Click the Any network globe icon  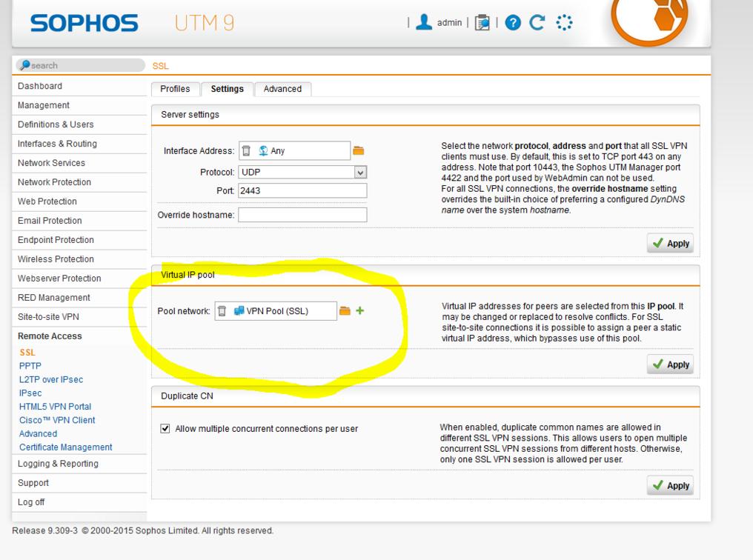pyautogui.click(x=263, y=150)
